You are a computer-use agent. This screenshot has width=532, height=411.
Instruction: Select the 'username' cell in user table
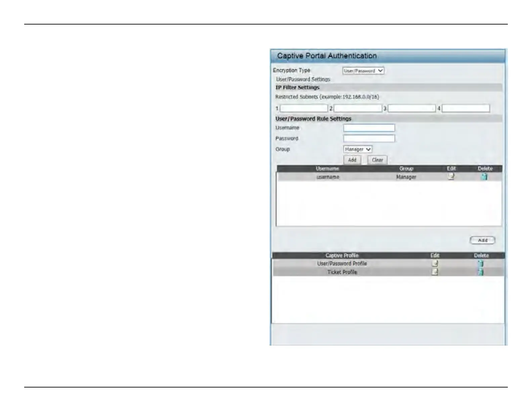pos(328,177)
